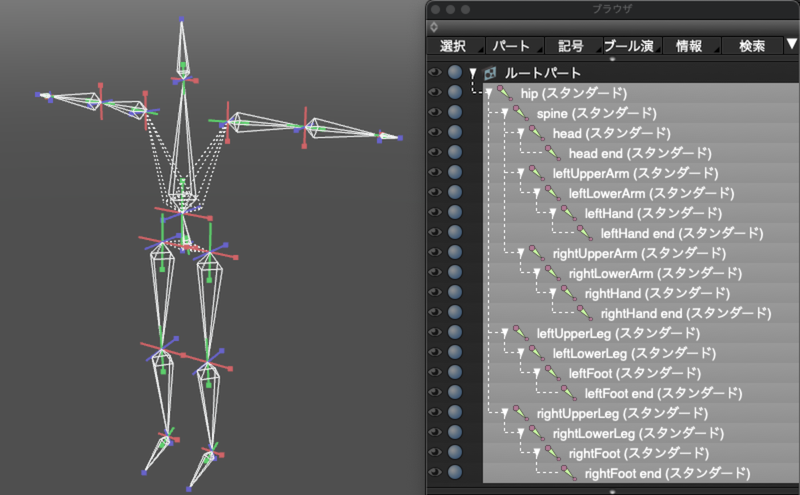Viewport: 800px width, 495px height.
Task: Collapse rightUpperLeg disclosure triangle
Action: point(505,413)
